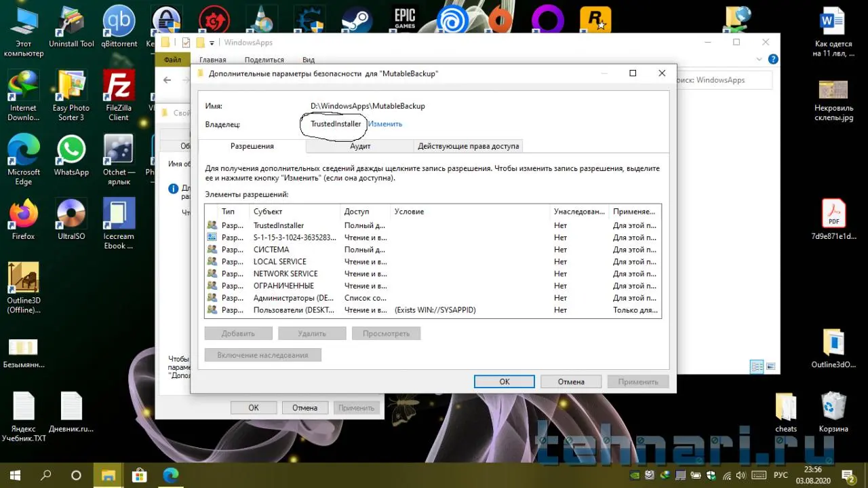Launch FileZilla Client shortcut
The width and height of the screenshot is (868, 488).
tap(119, 96)
